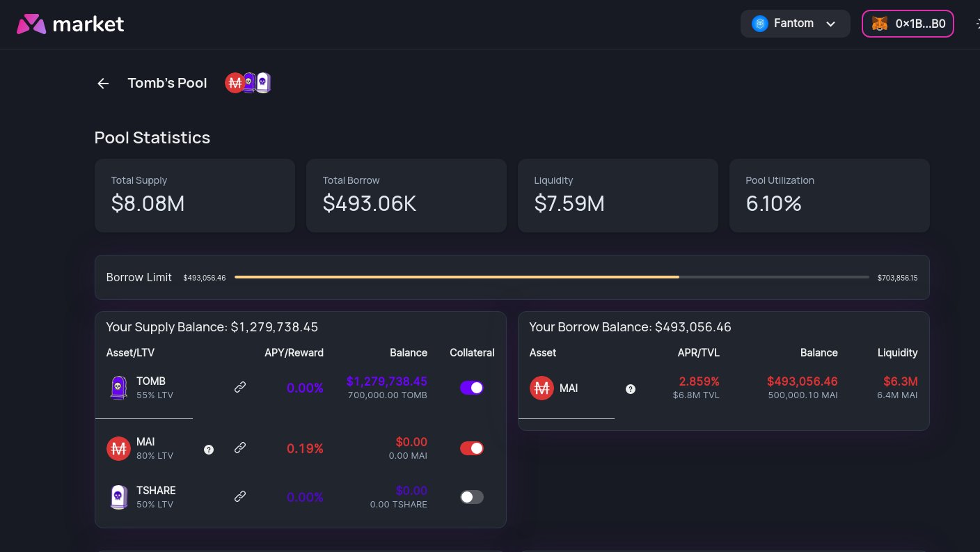Viewport: 980px width, 552px height.
Task: Click the MetaMask fox icon in the wallet button
Action: pos(880,24)
